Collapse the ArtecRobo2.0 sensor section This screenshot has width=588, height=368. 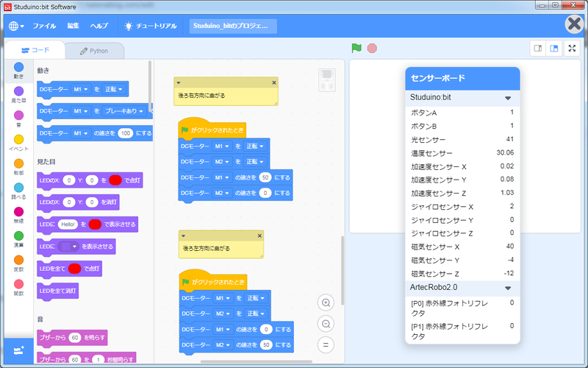(508, 288)
